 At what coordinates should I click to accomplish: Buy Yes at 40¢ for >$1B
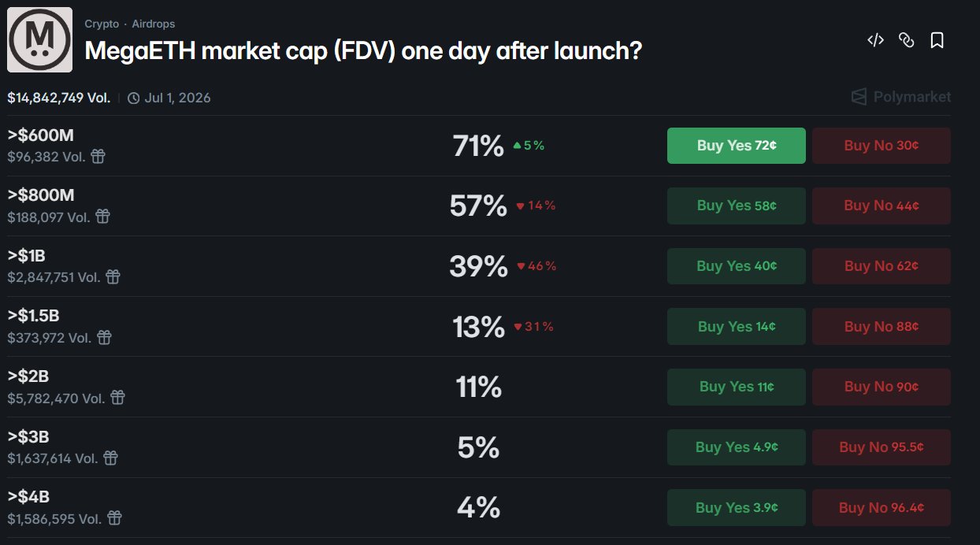click(736, 266)
